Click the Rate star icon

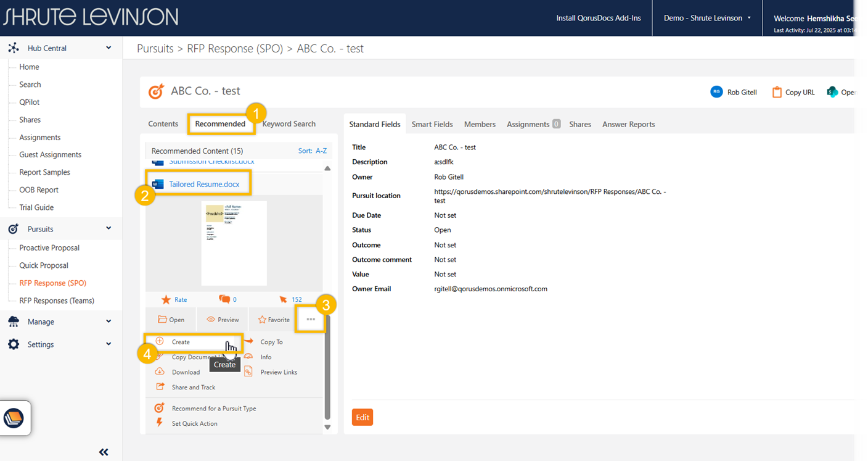click(166, 299)
